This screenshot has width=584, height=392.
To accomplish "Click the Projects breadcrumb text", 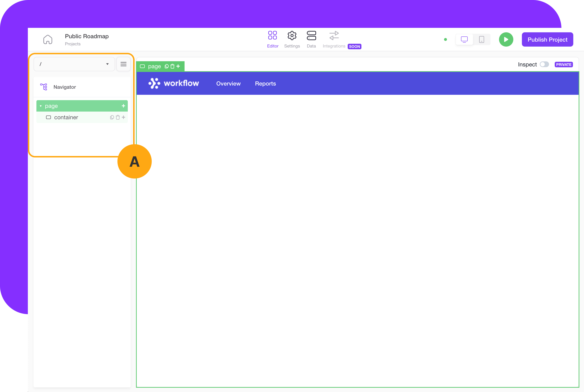I will (73, 44).
